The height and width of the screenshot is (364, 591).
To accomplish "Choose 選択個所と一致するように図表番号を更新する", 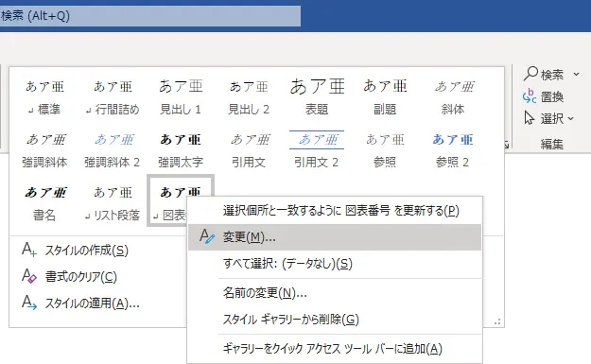I will (x=335, y=211).
